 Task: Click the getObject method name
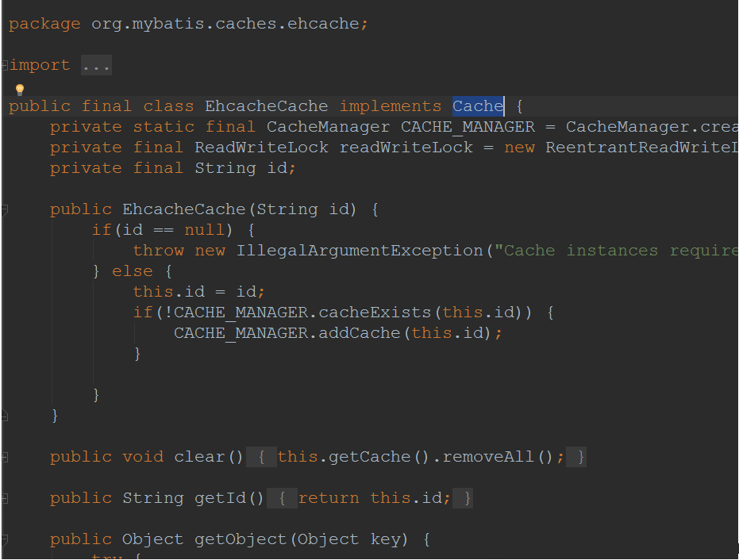point(241,539)
